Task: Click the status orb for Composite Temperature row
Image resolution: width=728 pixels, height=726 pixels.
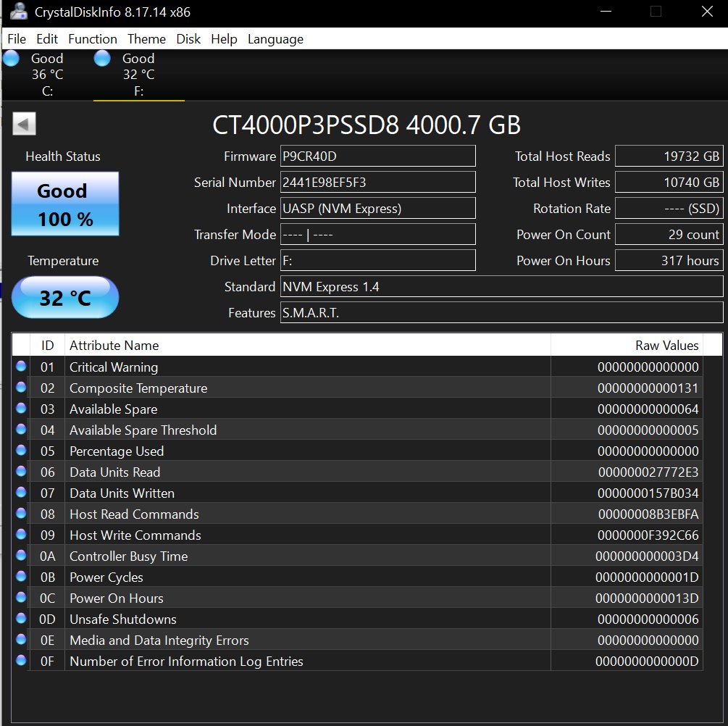Action: coord(21,387)
